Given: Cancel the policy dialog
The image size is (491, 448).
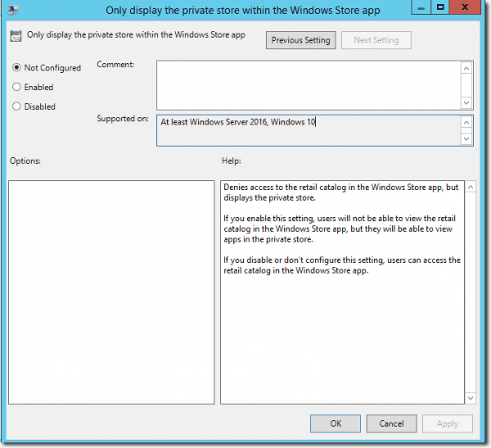Looking at the screenshot, I should point(391,423).
